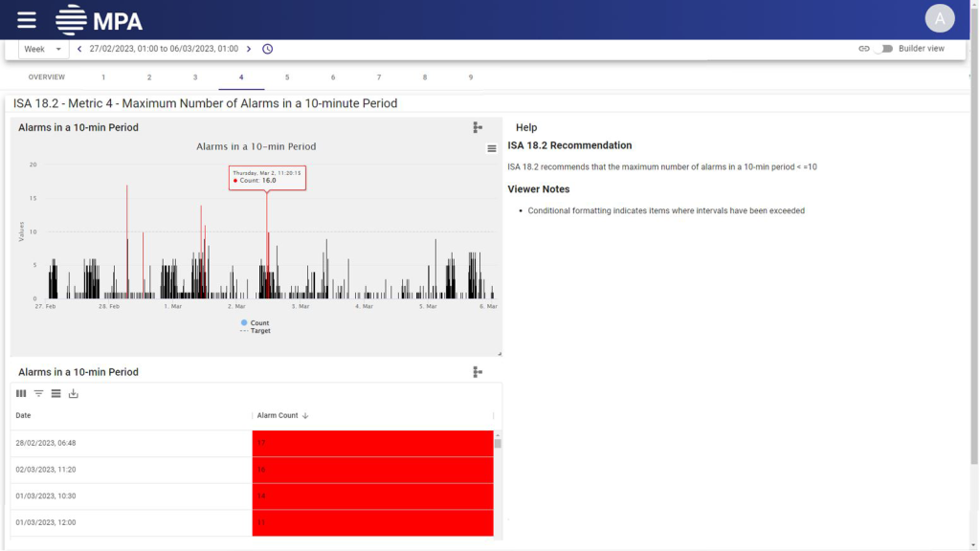Toggle Target series in chart legend

tap(256, 331)
